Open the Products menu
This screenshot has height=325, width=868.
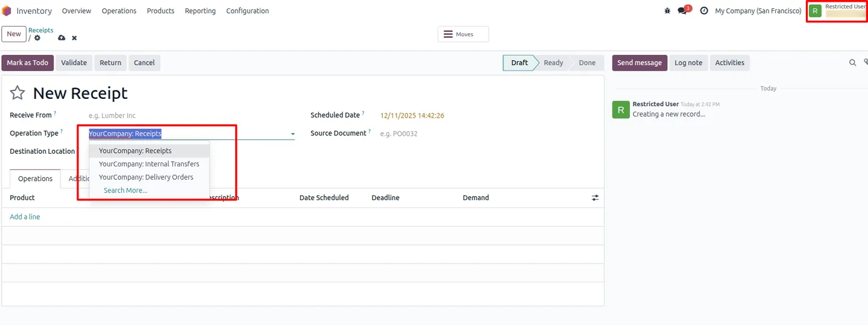coord(160,11)
